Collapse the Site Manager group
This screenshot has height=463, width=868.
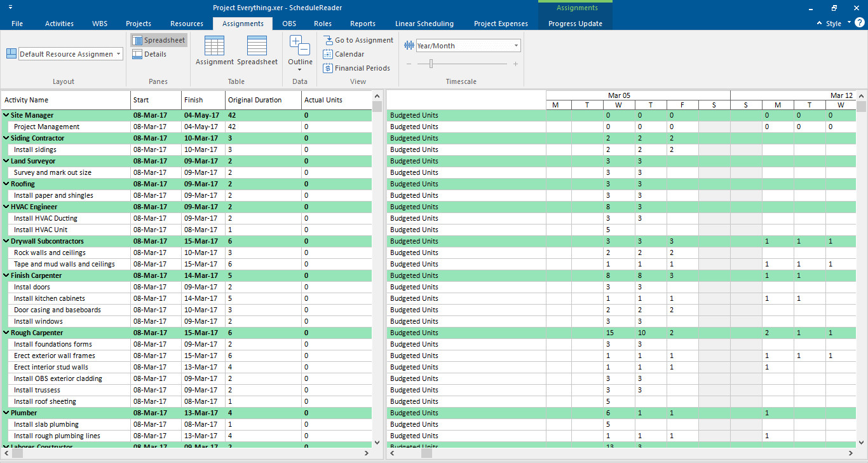(x=6, y=115)
